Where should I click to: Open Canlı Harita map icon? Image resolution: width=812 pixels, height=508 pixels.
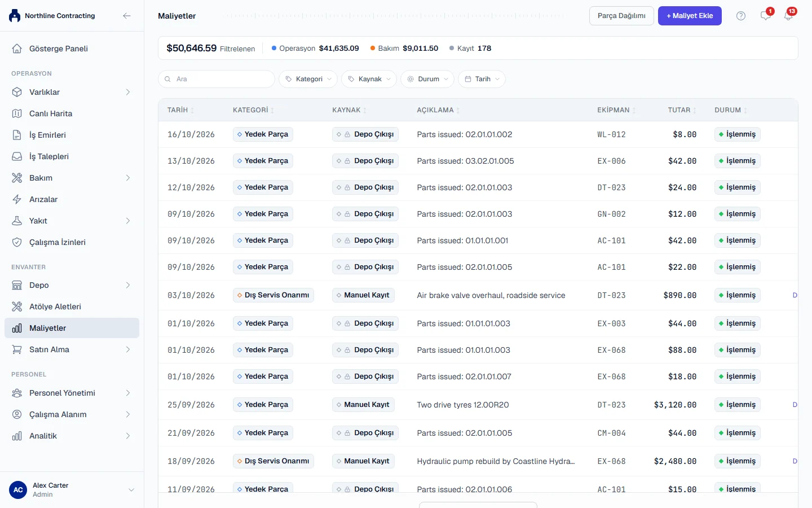17,113
